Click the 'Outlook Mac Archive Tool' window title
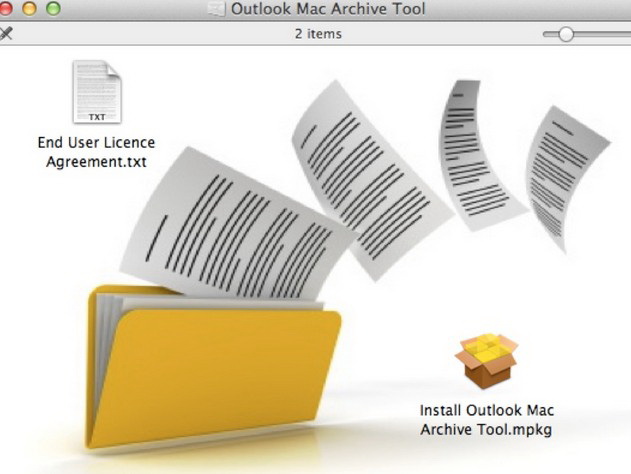The width and height of the screenshot is (631, 474). click(328, 9)
